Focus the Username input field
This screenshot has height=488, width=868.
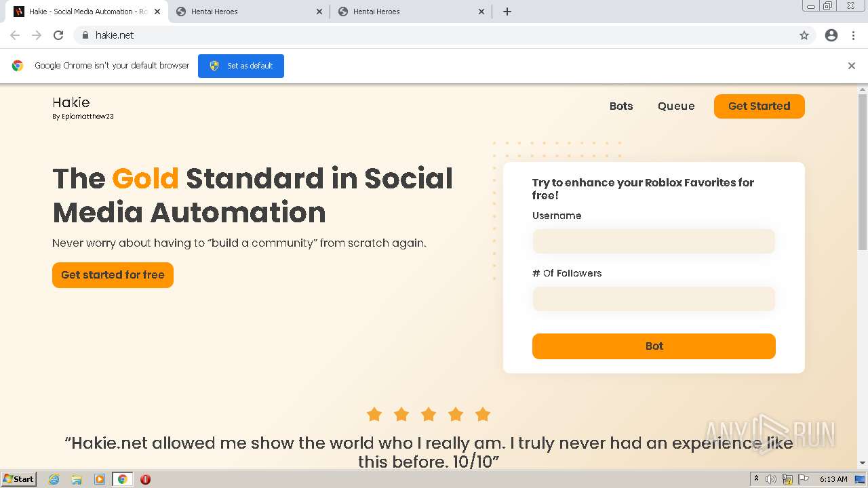coord(654,241)
